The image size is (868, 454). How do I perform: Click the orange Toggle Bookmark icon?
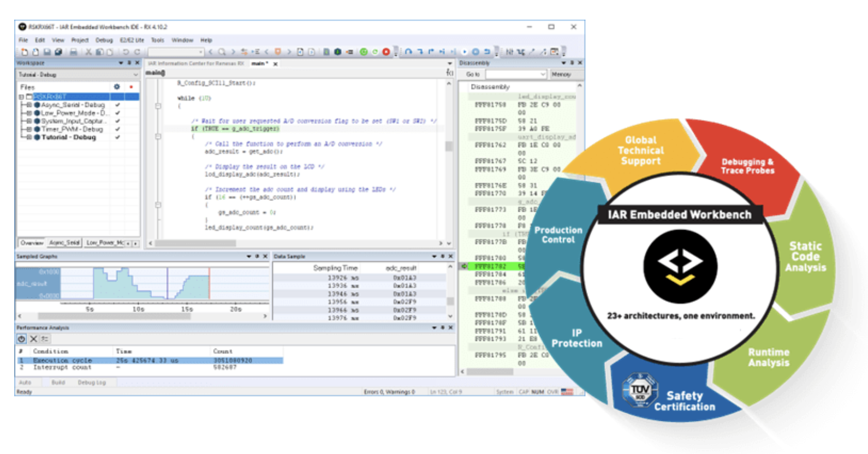pyautogui.click(x=278, y=52)
